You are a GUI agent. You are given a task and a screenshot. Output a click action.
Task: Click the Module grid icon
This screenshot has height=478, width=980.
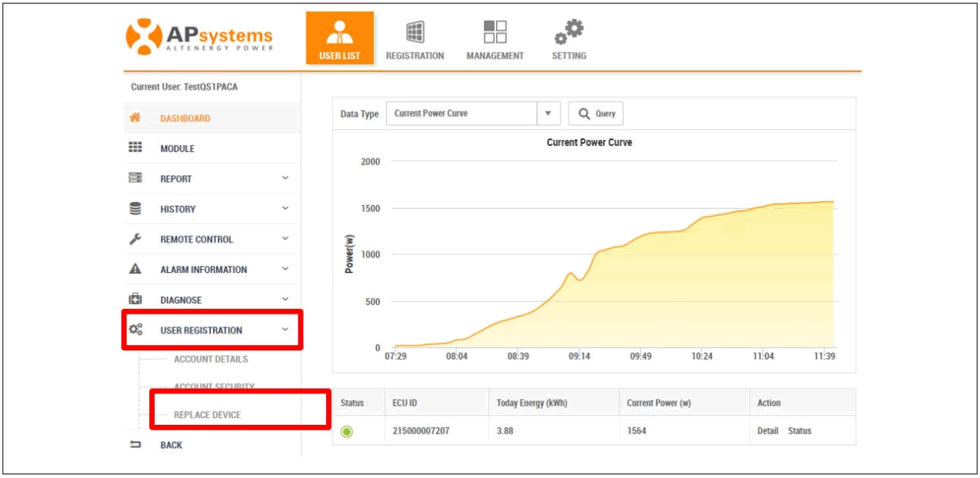click(x=135, y=148)
